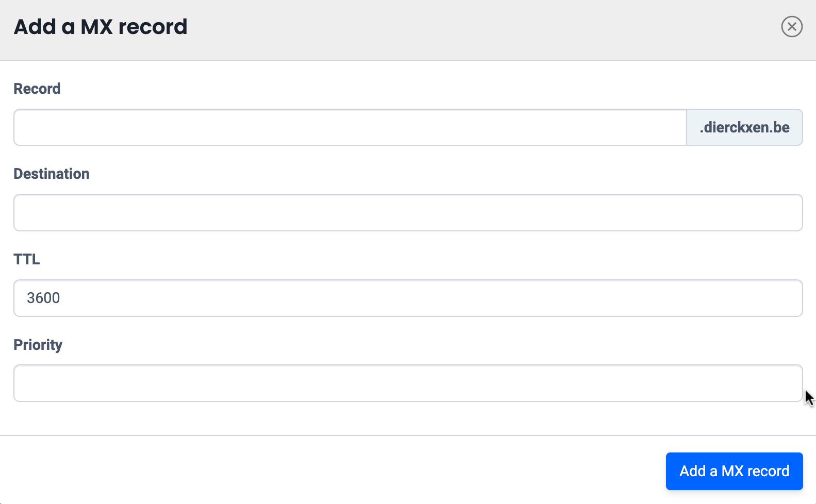Focus the Destination text box
This screenshot has width=816, height=504.
click(x=408, y=212)
